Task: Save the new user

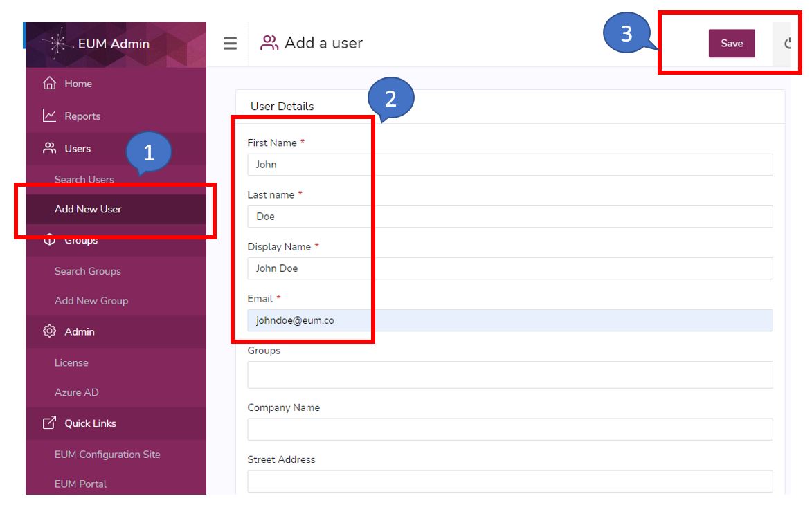Action: [732, 42]
